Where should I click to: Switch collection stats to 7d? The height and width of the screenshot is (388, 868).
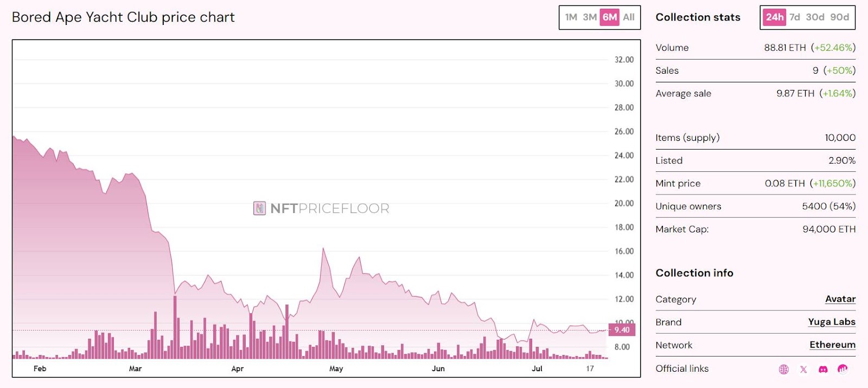795,17
